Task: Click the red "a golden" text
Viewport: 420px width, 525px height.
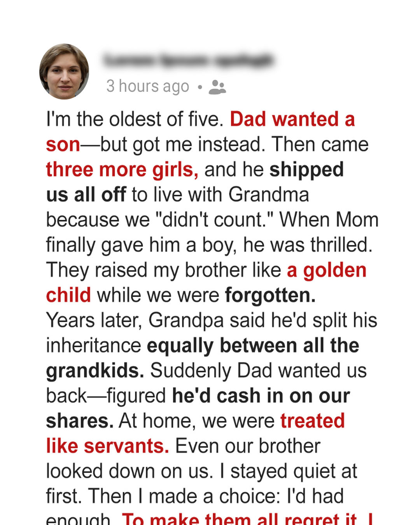Action: 327,270
